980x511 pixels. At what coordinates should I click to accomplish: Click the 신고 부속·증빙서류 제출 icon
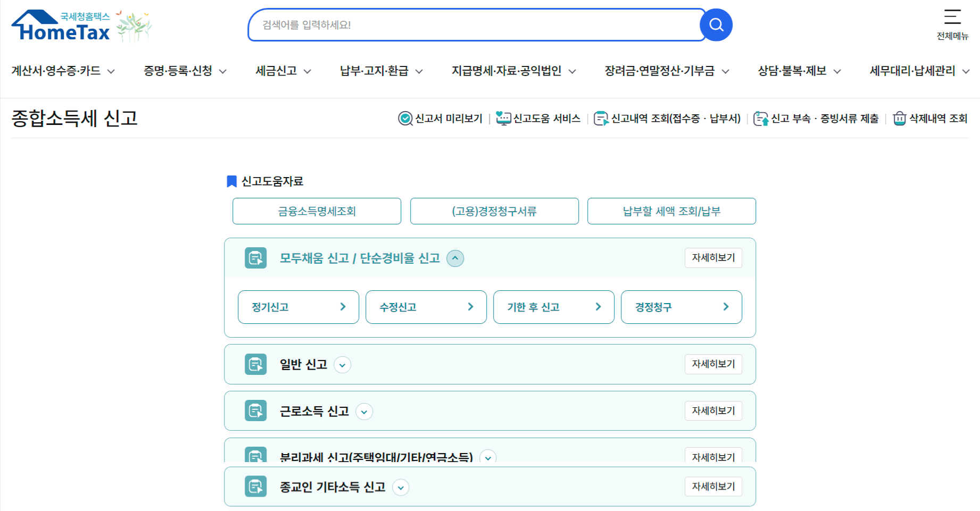[761, 118]
